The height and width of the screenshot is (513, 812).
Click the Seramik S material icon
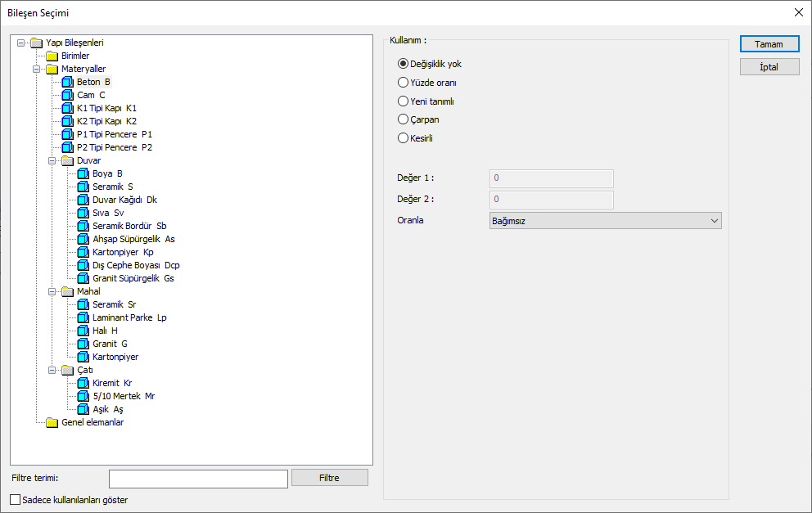(83, 187)
